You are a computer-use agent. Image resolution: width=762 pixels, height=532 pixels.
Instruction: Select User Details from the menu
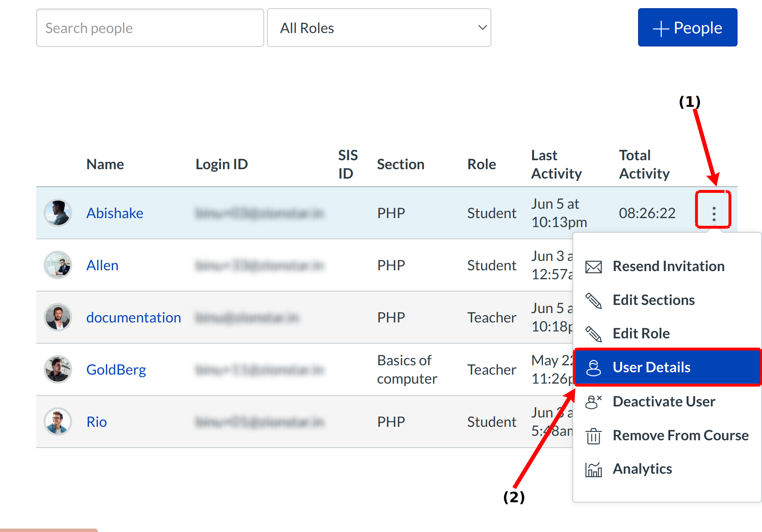point(651,367)
